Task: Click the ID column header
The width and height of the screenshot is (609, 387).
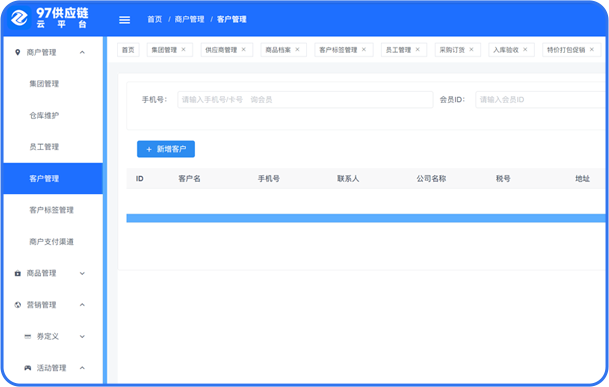Action: click(140, 179)
